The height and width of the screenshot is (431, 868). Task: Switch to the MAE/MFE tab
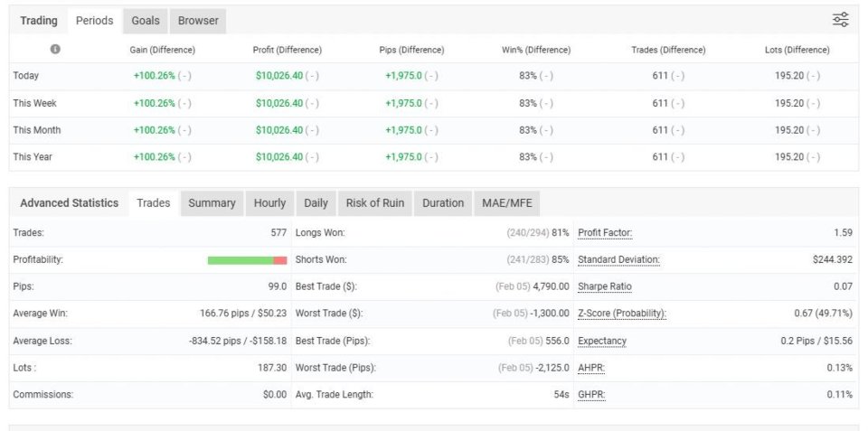[x=507, y=203]
